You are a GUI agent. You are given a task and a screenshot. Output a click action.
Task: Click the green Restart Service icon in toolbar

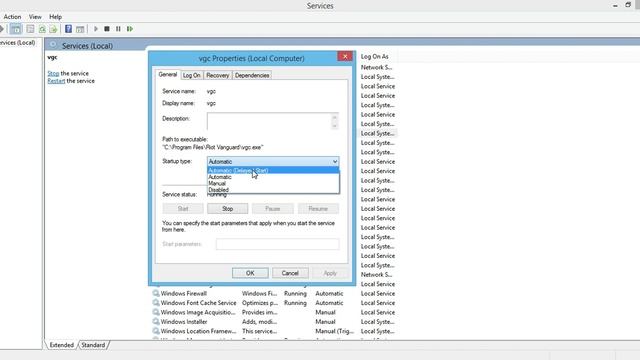[130, 29]
